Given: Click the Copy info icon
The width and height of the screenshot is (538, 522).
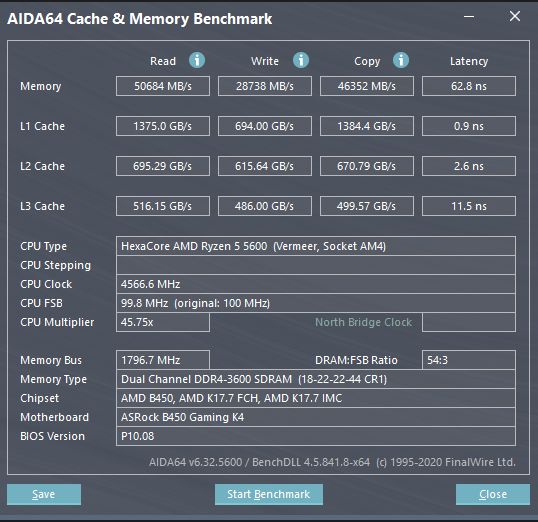Looking at the screenshot, I should (401, 60).
